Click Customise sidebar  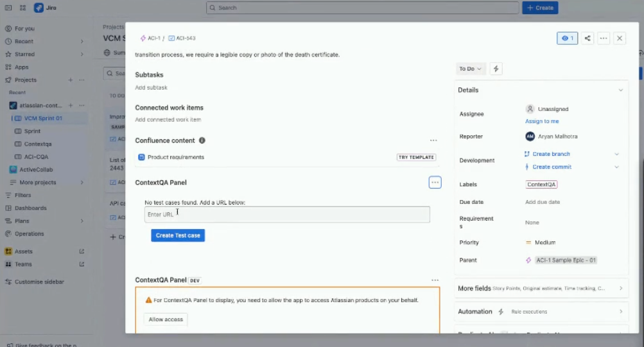coord(39,282)
